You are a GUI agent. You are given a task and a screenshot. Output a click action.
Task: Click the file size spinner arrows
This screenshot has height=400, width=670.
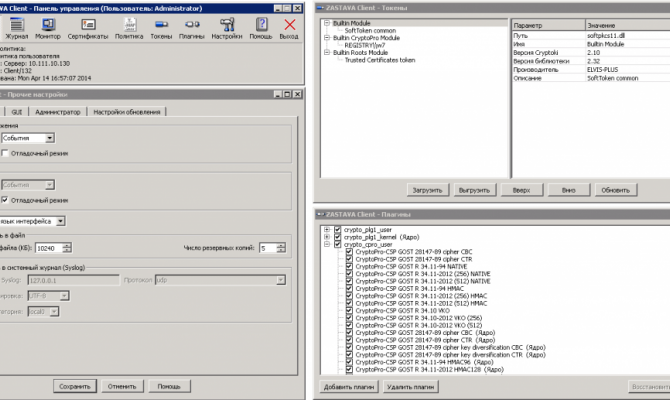pyautogui.click(x=67, y=248)
